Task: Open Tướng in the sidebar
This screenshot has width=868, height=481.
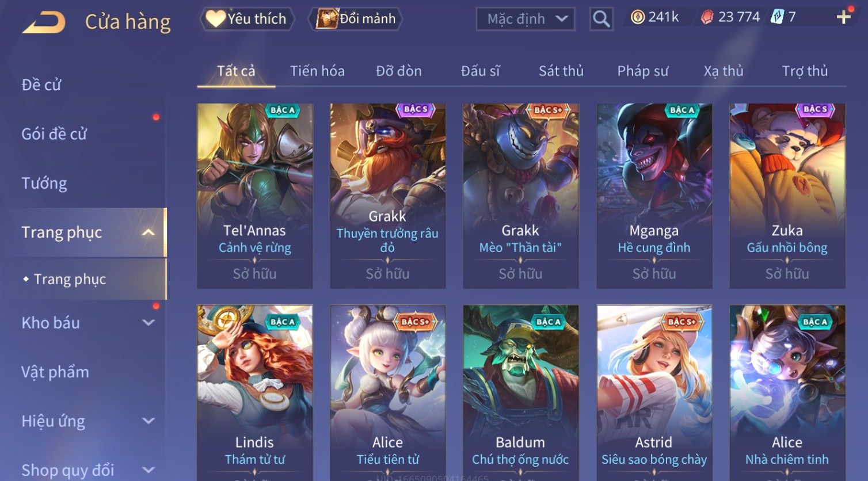Action: (x=44, y=183)
